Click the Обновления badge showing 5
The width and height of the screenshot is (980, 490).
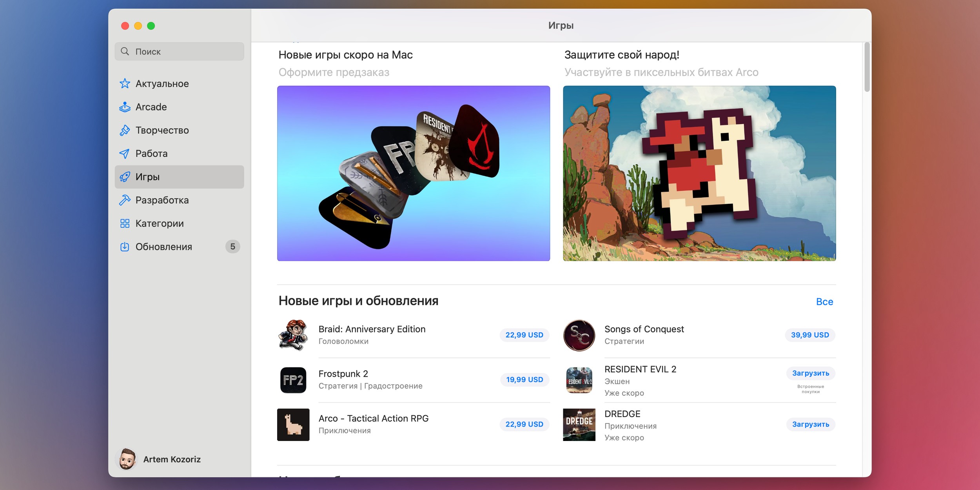coord(232,247)
